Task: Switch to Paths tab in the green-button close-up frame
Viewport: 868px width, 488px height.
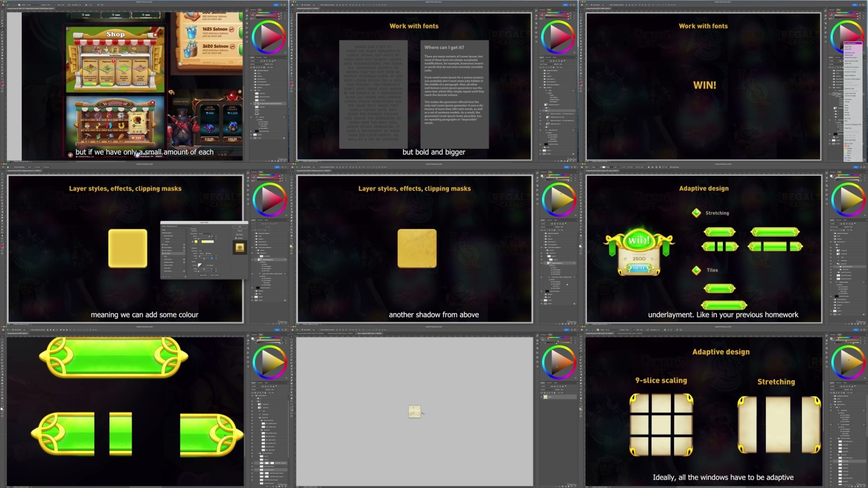Action: tap(265, 382)
